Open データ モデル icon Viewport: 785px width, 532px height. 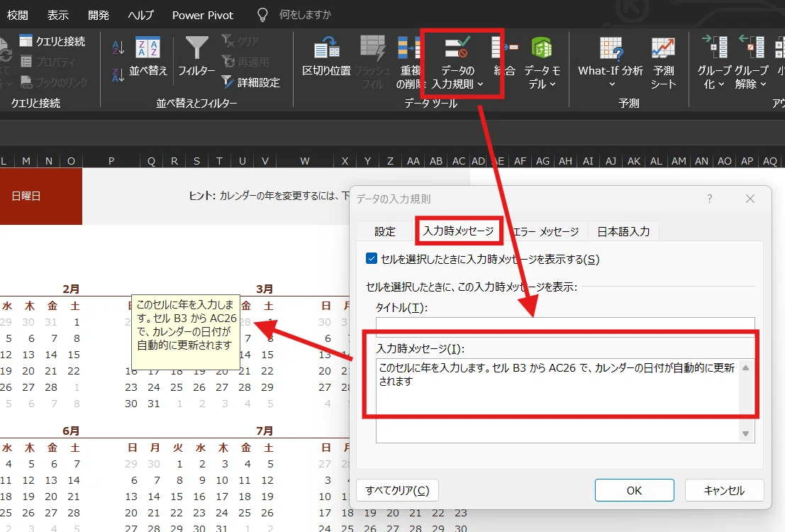click(542, 48)
